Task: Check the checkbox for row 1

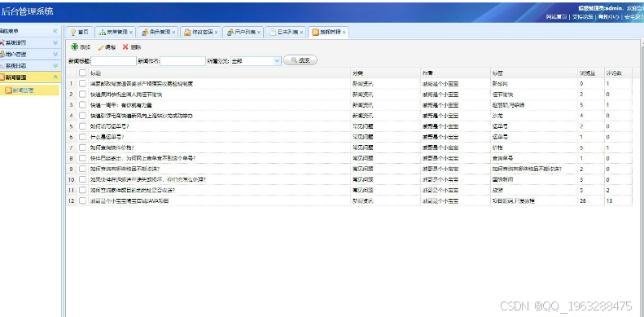Action: point(82,83)
